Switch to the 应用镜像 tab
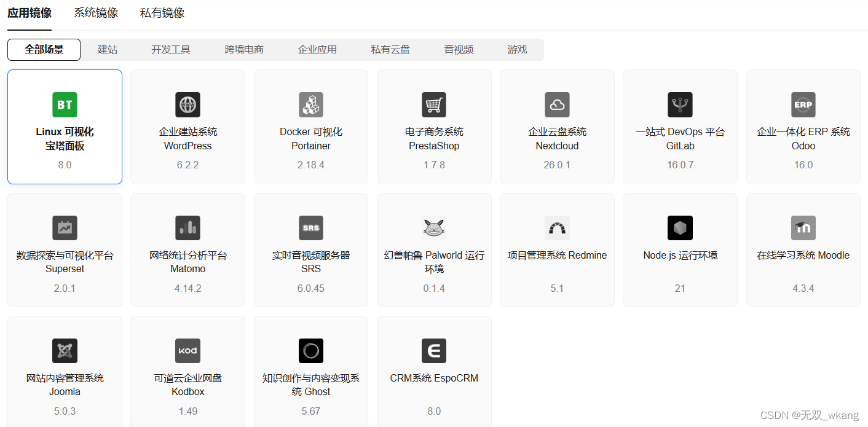Viewport: 868px width, 427px height. [x=30, y=13]
